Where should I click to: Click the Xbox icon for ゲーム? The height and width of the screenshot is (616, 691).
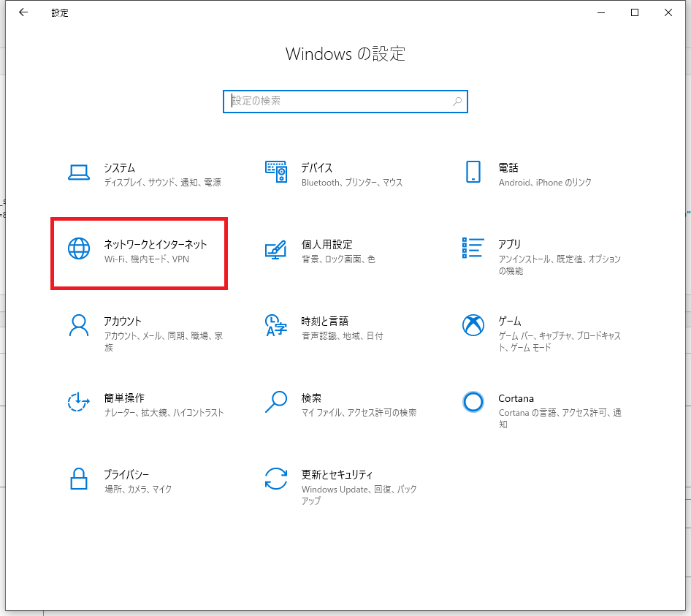(x=473, y=325)
